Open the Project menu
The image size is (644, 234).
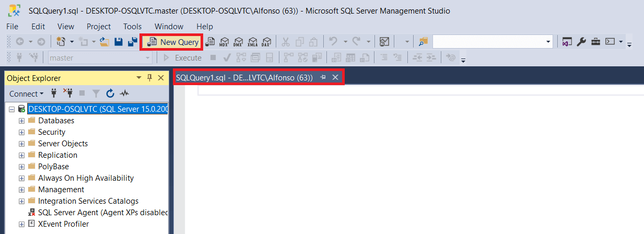tap(99, 26)
